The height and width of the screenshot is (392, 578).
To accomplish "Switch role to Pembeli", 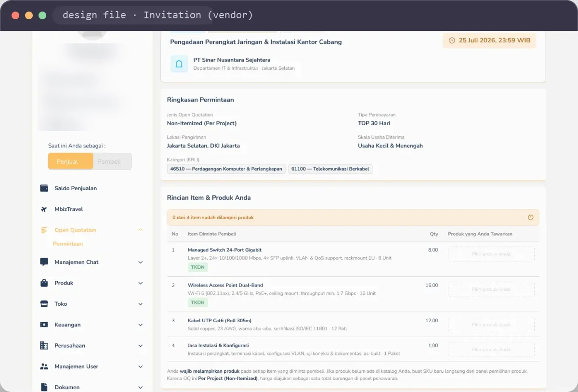I will pyautogui.click(x=112, y=161).
